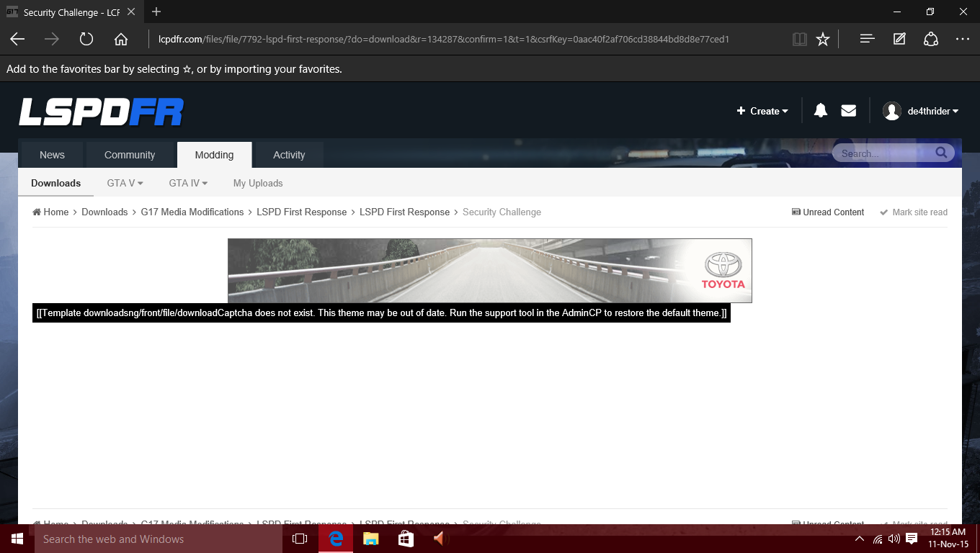The height and width of the screenshot is (553, 980).
Task: Expand the Create dropdown
Action: point(762,111)
